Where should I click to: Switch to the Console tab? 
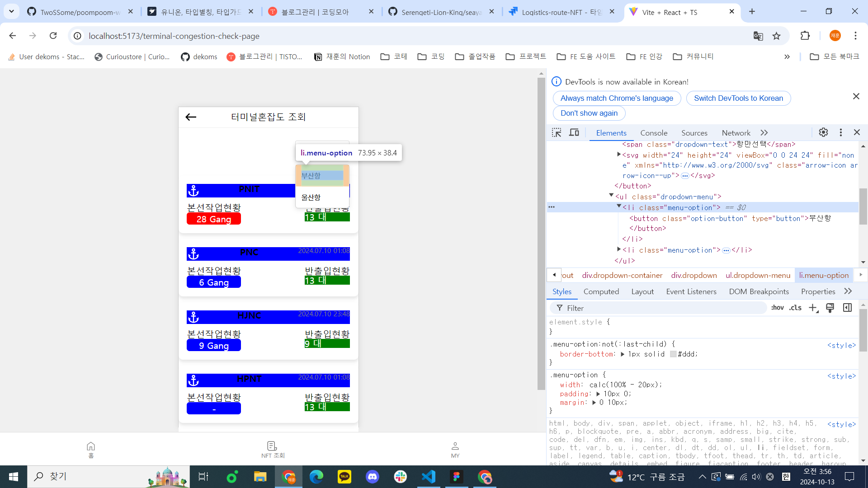point(653,133)
